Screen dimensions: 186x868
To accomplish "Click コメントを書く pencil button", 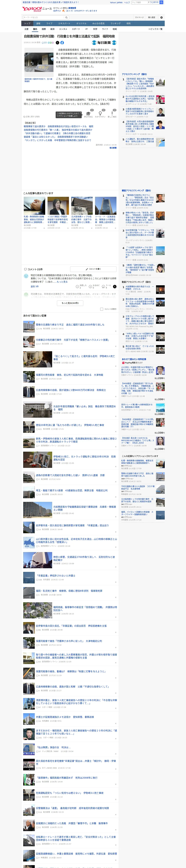I will pyautogui.click(x=93, y=269).
